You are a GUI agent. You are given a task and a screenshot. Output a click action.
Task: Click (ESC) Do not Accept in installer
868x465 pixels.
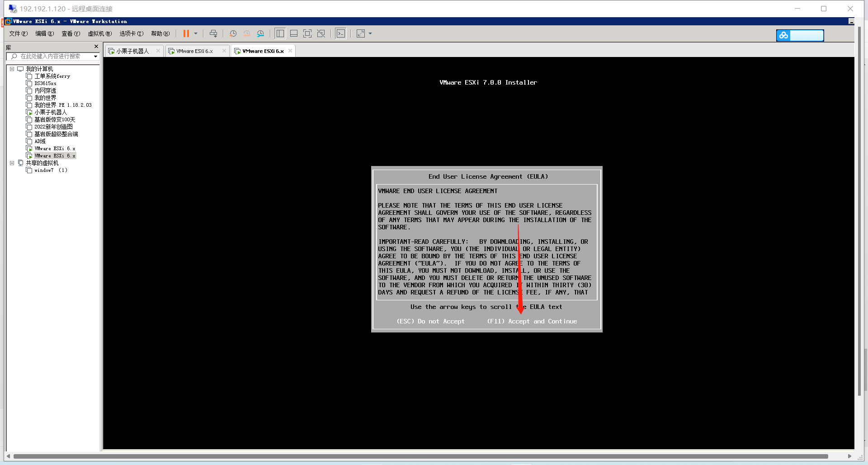click(430, 322)
